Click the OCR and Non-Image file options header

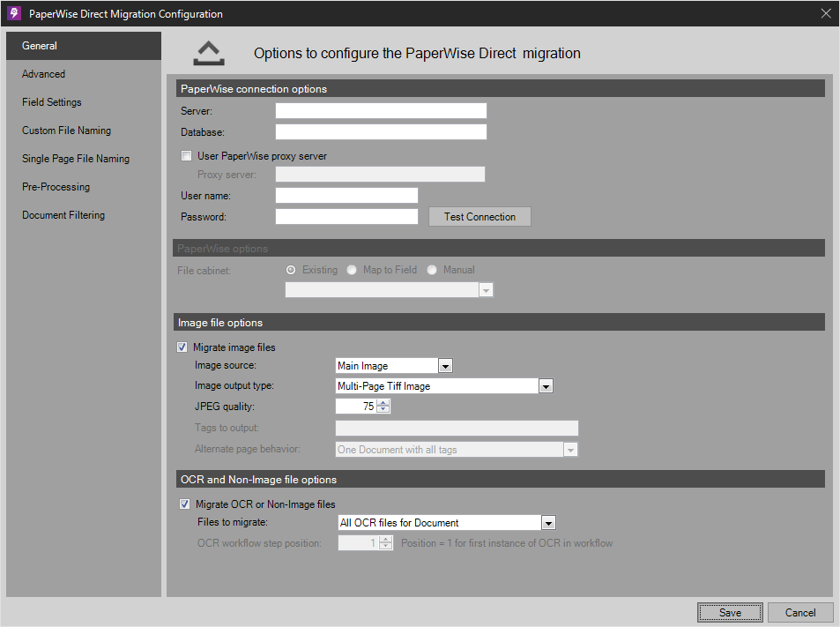501,480
